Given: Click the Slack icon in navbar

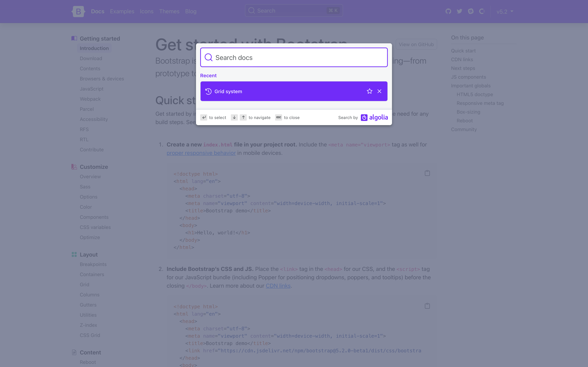Looking at the screenshot, I should pyautogui.click(x=471, y=11).
